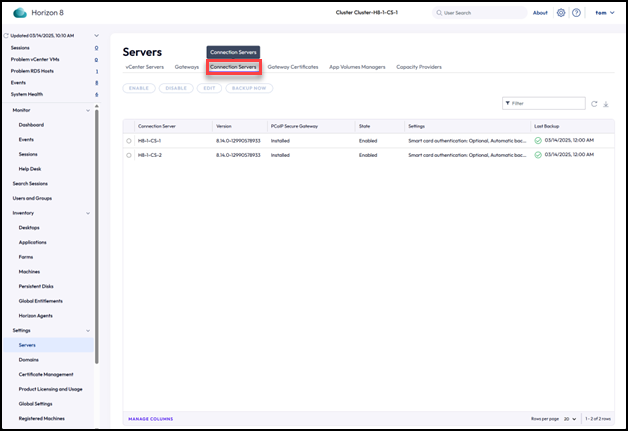Screen dimensions: 628x431
Task: Switch to the Gateway Certificates tab
Action: point(293,66)
